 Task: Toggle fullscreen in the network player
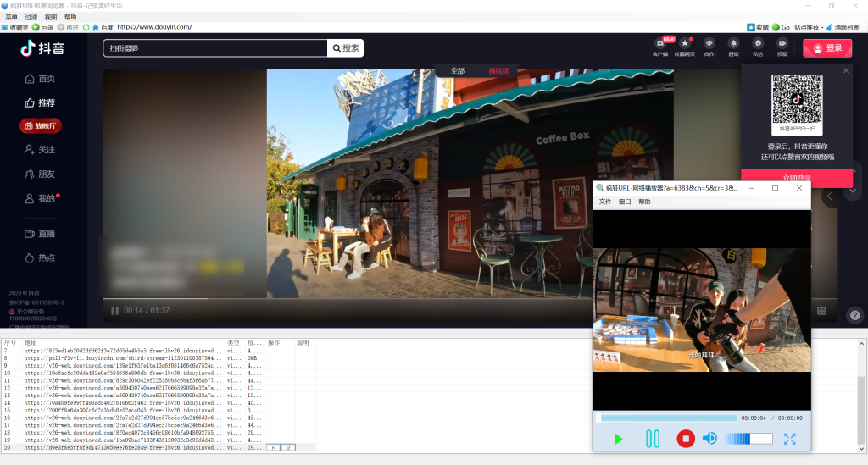pos(790,439)
